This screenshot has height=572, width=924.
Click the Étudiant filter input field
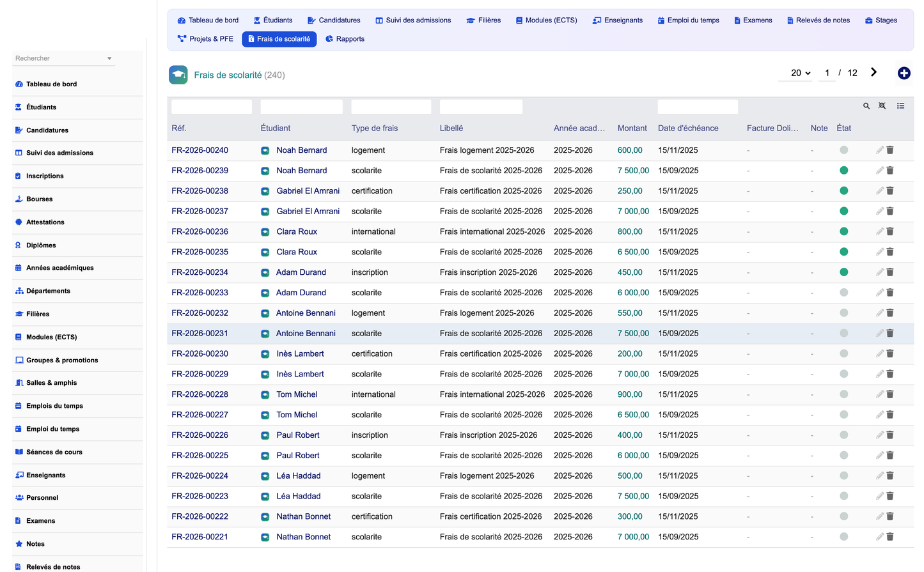click(302, 107)
